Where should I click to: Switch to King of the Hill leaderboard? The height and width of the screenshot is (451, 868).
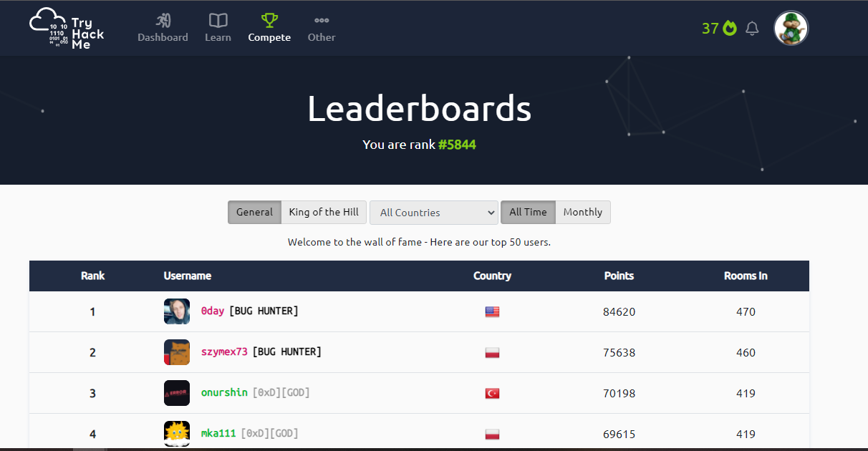pos(324,212)
